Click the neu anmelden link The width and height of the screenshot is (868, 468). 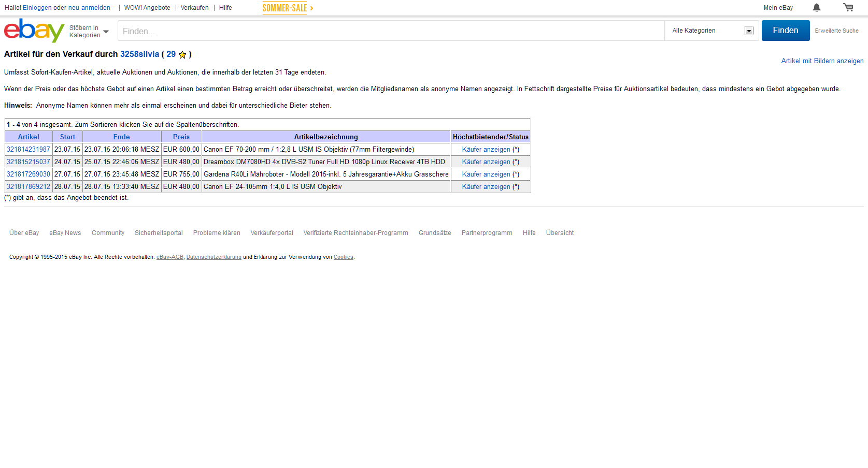pos(89,8)
